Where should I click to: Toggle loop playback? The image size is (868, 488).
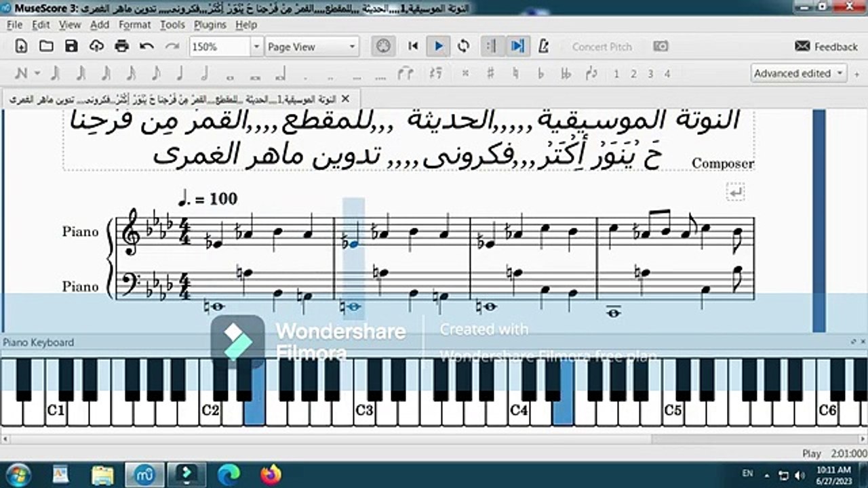point(464,46)
